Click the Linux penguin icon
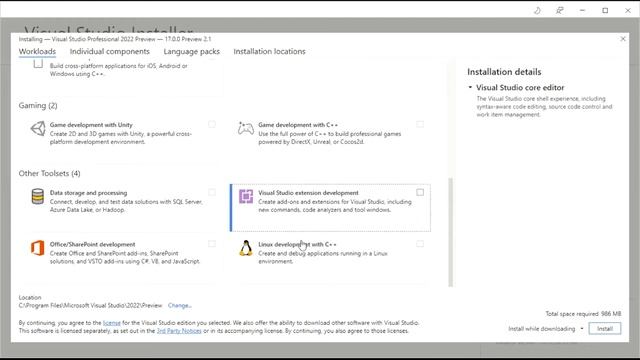Screen dimensions: 640x360 click(246, 248)
